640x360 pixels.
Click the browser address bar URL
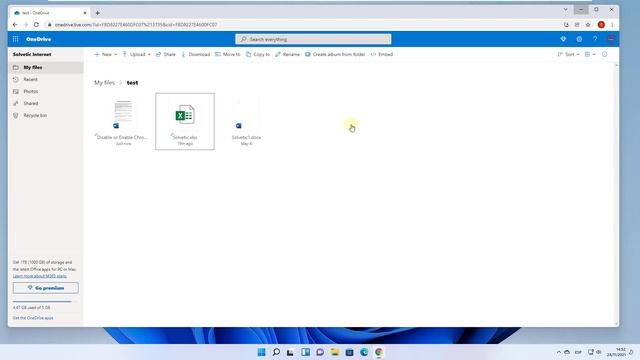coord(136,24)
